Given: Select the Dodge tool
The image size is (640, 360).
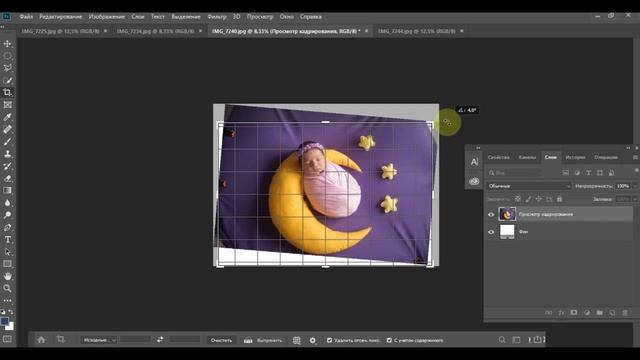Looking at the screenshot, I should [x=7, y=215].
